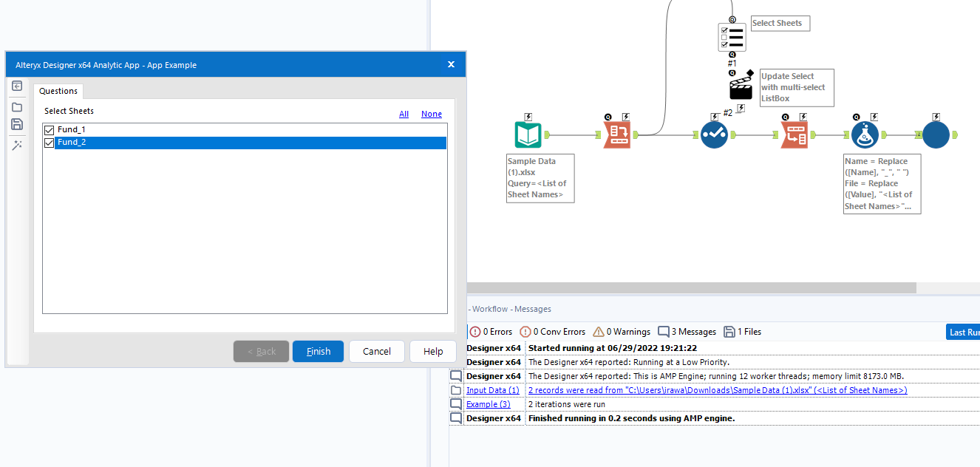Uncheck the Fund_1 checkbox
The height and width of the screenshot is (467, 980).
(49, 129)
